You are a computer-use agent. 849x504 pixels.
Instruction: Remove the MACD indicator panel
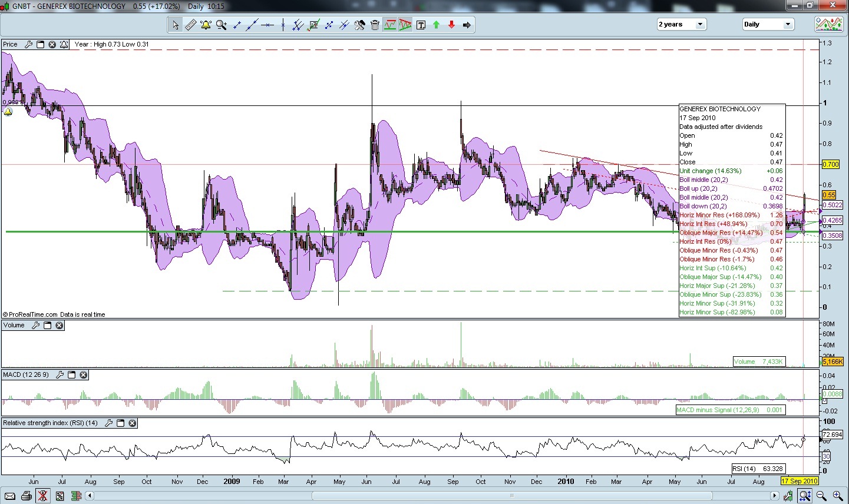pyautogui.click(x=83, y=374)
